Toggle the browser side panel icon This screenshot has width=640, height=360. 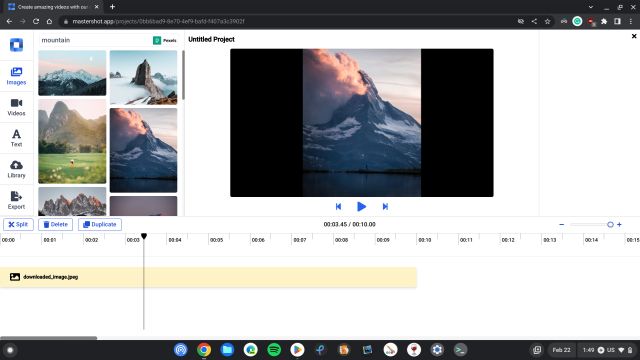pyautogui.click(x=617, y=21)
